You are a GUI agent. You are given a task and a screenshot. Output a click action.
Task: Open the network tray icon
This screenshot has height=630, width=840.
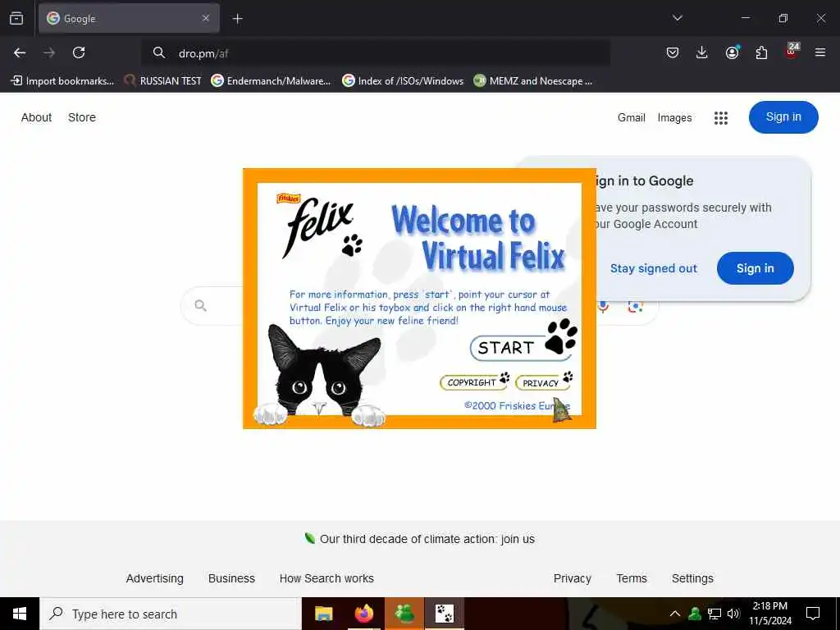pyautogui.click(x=714, y=614)
